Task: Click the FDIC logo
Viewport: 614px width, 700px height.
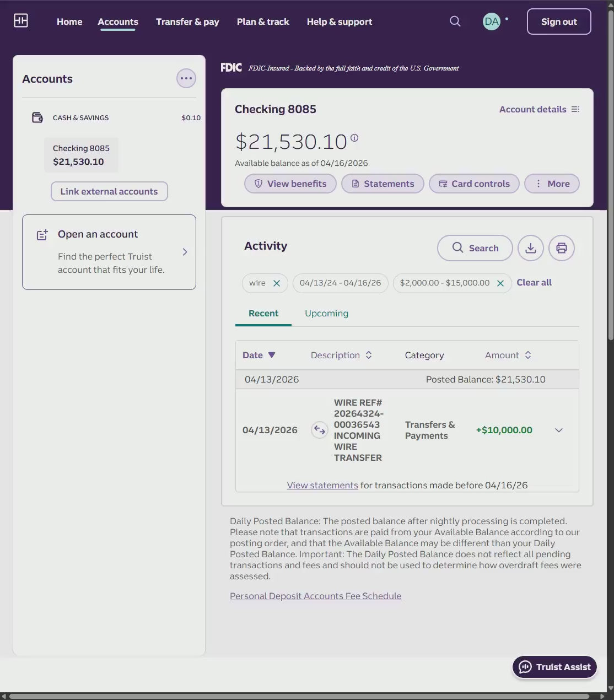Action: 231,67
